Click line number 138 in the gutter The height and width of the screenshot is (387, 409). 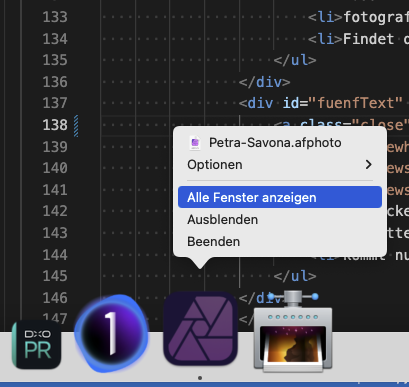point(55,125)
